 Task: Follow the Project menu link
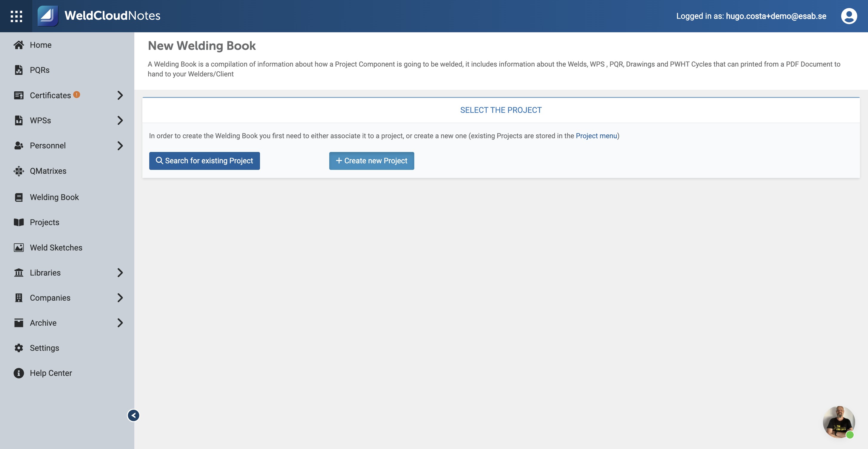tap(596, 136)
